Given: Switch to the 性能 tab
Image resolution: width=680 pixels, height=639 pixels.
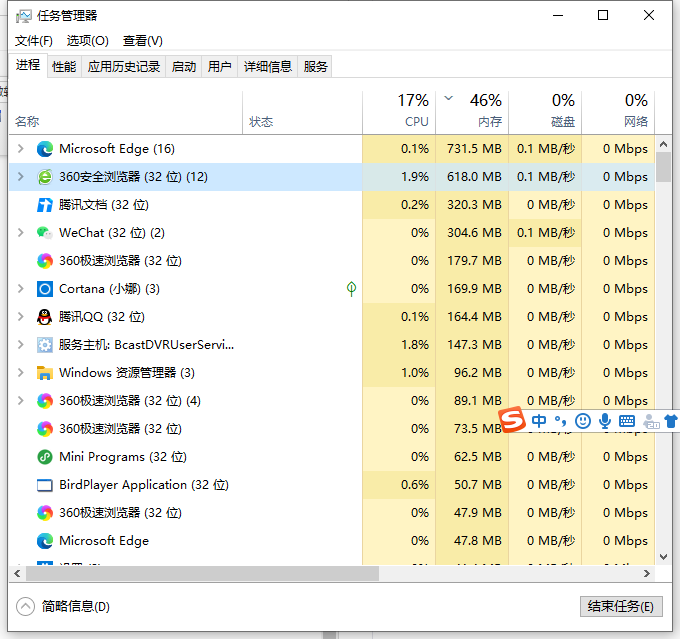Looking at the screenshot, I should tap(64, 67).
